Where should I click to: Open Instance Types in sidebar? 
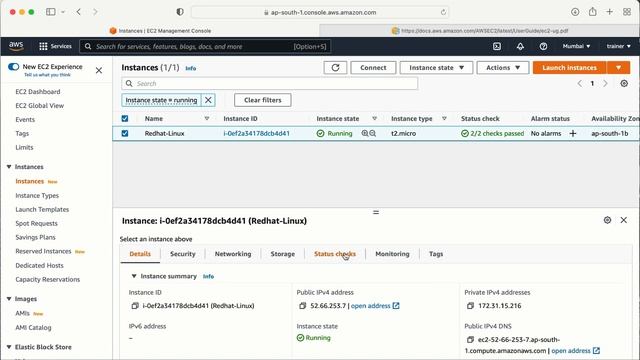point(37,196)
